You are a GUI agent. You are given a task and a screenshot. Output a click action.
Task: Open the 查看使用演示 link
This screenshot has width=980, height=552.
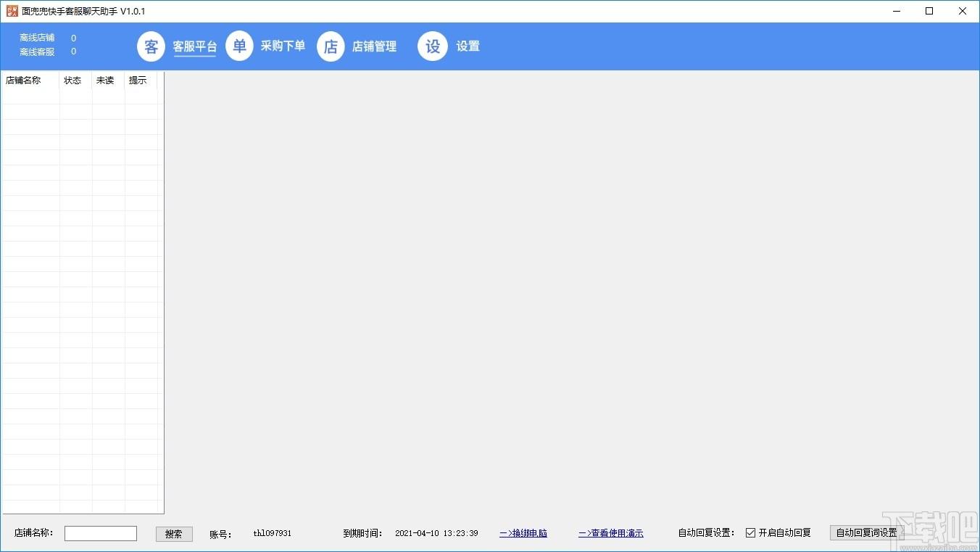[x=610, y=533]
